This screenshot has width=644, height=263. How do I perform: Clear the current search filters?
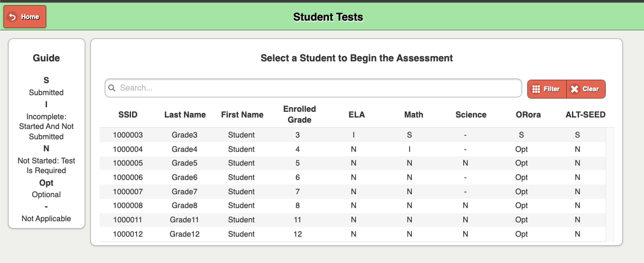pyautogui.click(x=586, y=89)
